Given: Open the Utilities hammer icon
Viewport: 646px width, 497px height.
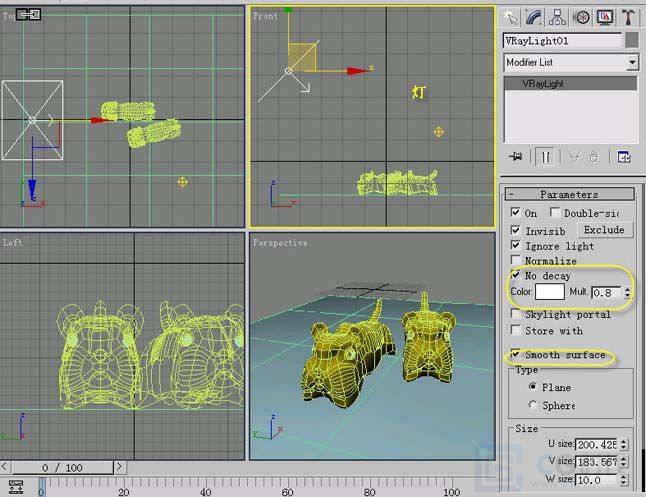Looking at the screenshot, I should tap(628, 16).
